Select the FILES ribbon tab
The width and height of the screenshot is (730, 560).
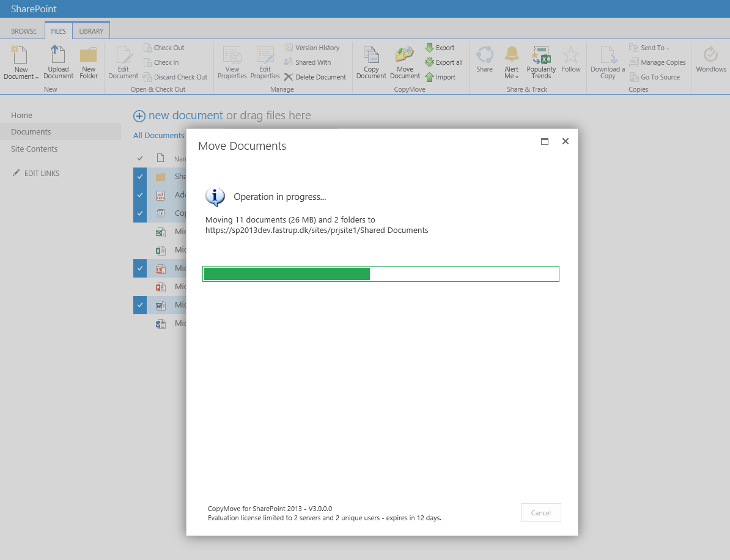pos(58,31)
